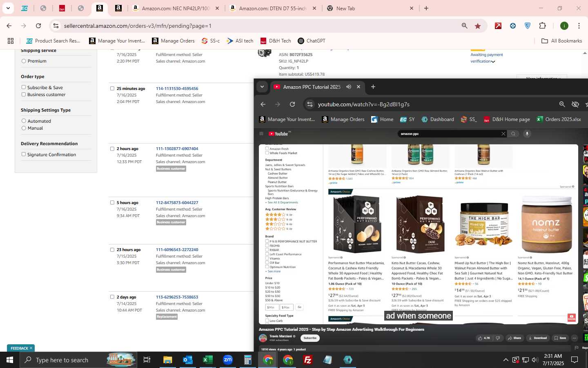This screenshot has width=588, height=368.
Task: Dislike the Amazon PPC video
Action: click(x=498, y=338)
